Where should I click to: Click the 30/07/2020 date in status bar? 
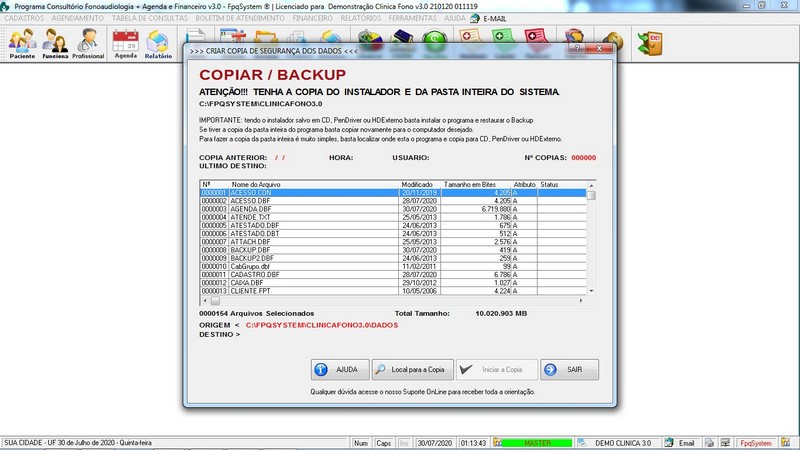click(x=435, y=443)
